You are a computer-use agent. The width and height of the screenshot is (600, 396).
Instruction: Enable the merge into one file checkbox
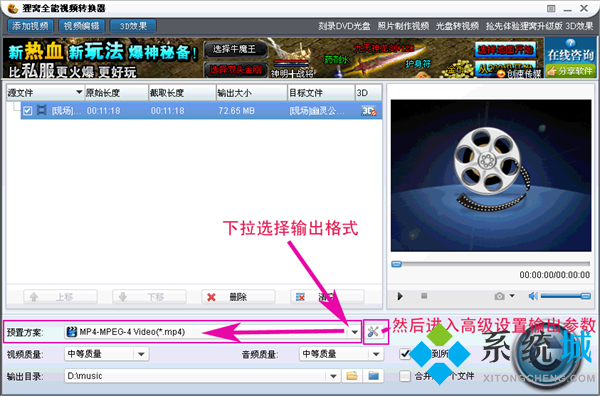pyautogui.click(x=405, y=376)
